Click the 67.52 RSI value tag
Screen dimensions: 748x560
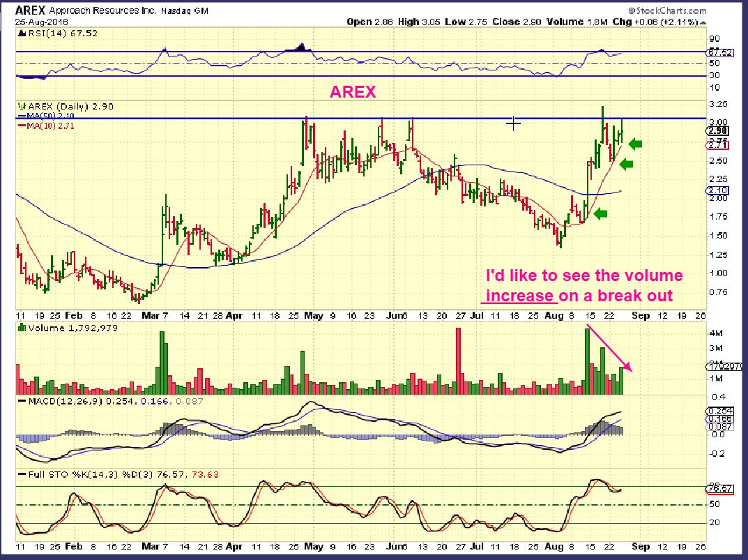click(720, 52)
